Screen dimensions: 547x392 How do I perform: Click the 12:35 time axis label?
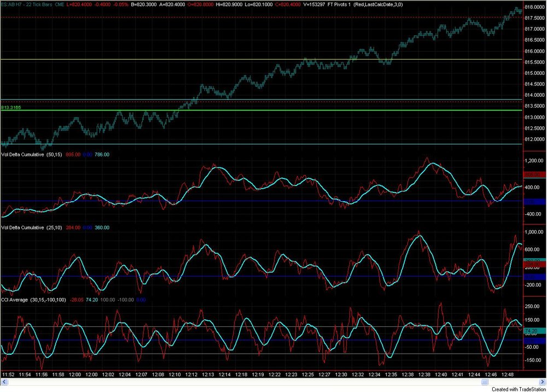[391, 374]
